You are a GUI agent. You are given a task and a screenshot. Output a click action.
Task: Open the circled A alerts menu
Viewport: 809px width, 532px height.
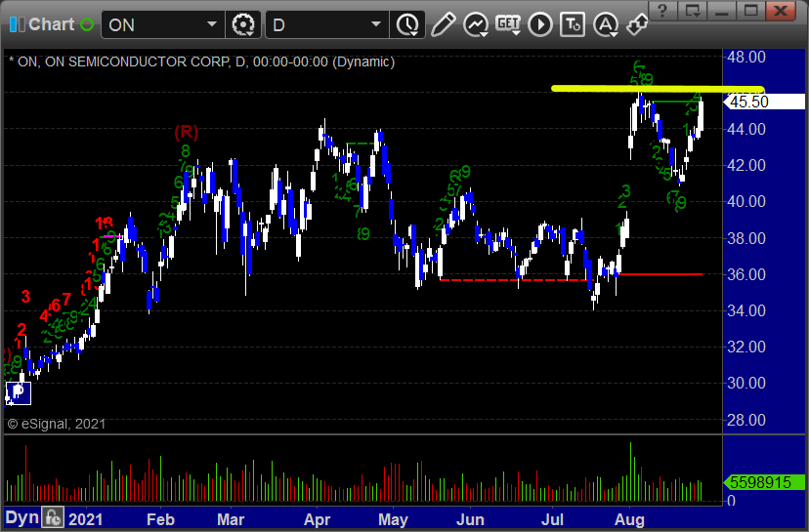point(605,24)
